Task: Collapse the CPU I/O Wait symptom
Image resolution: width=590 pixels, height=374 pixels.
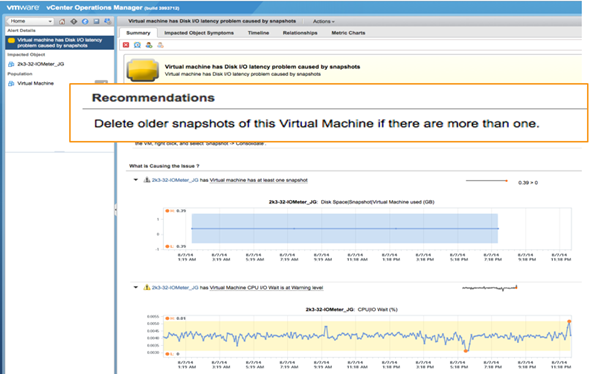Action: pos(135,287)
